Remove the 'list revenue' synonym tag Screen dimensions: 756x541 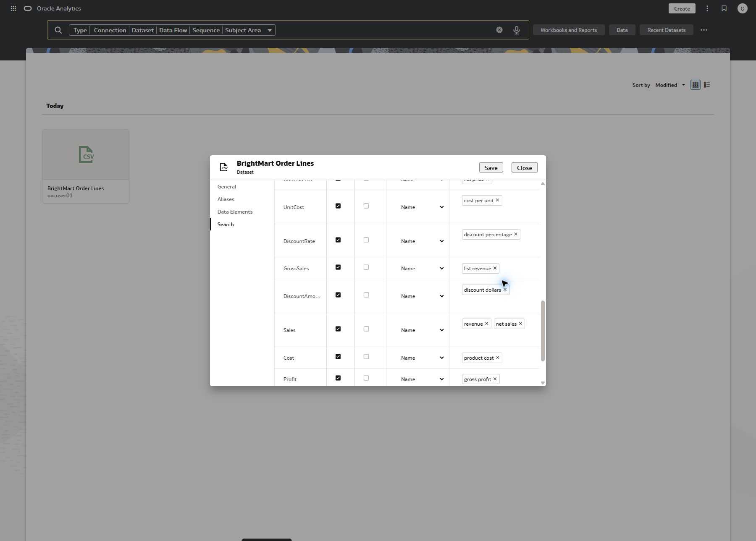495,268
